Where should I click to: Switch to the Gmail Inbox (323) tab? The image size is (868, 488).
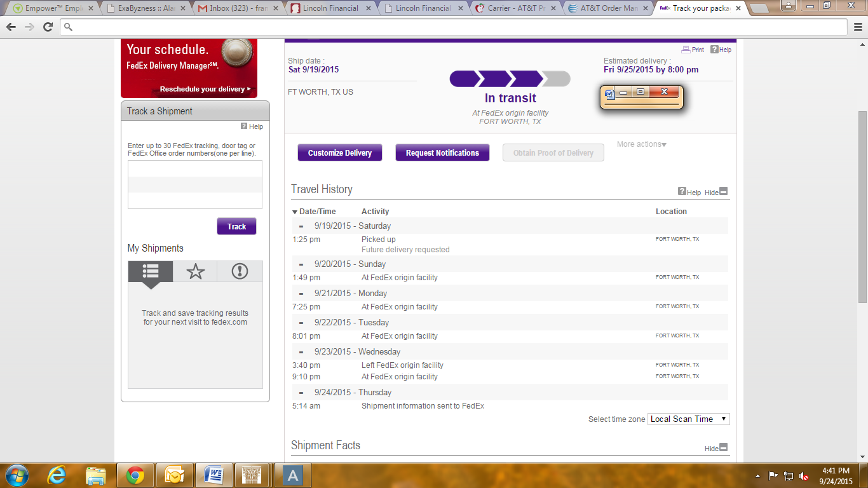coord(238,8)
